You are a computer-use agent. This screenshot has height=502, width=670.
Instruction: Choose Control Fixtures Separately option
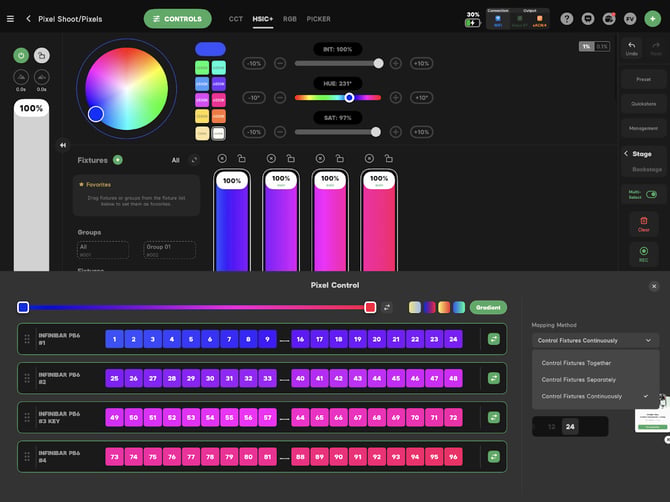(596, 379)
